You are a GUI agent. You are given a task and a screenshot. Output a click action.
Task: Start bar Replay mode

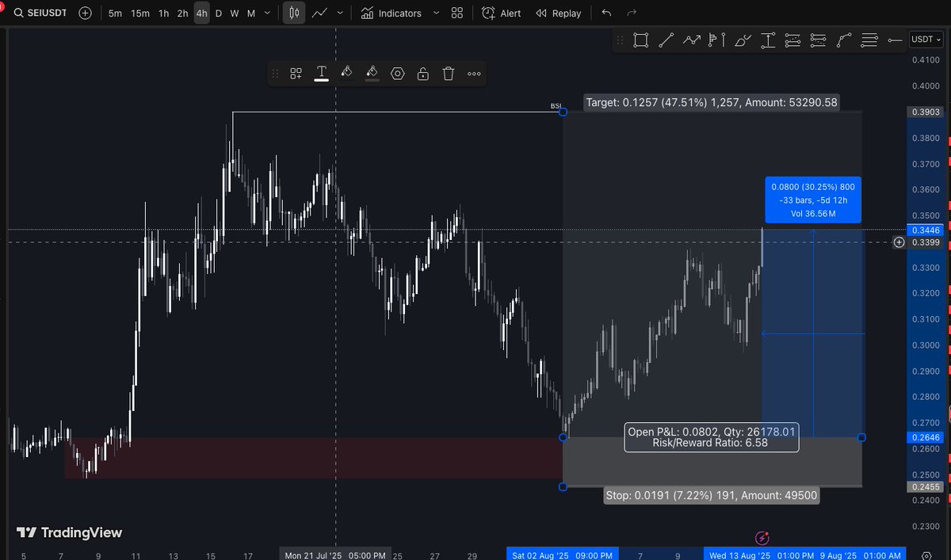tap(558, 13)
